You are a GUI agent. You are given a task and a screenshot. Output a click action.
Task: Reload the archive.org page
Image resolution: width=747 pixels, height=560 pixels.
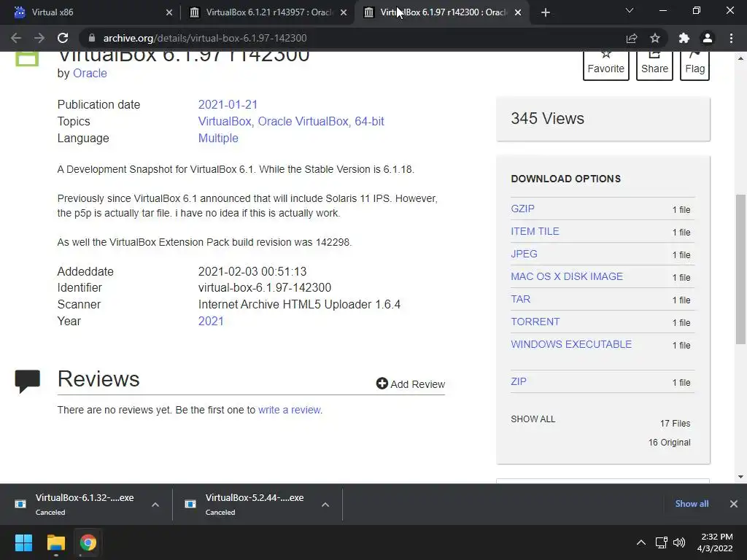[x=63, y=38]
